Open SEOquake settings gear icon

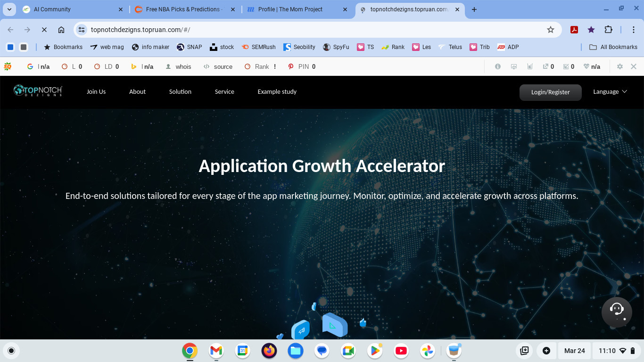pos(620,66)
